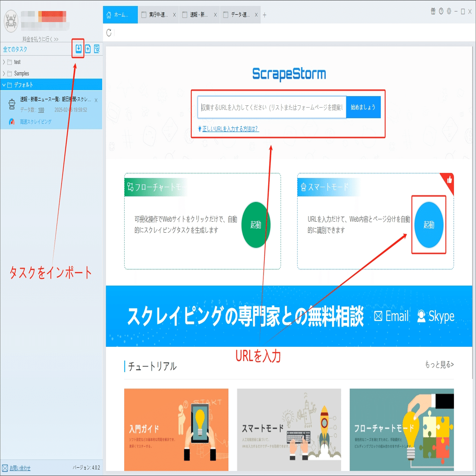Viewport: 476px width, 476px height.
Task: Click the smart mode robot header icon
Action: pyautogui.click(x=303, y=187)
